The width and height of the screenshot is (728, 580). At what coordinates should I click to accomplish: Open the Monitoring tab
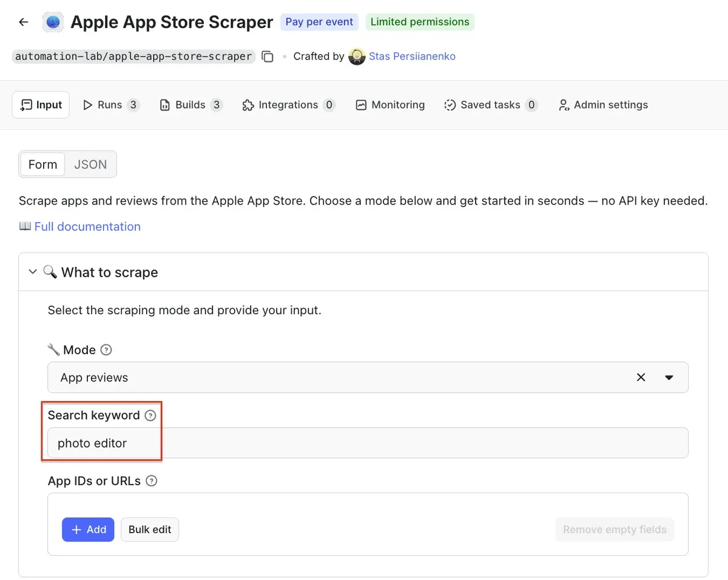pyautogui.click(x=390, y=105)
